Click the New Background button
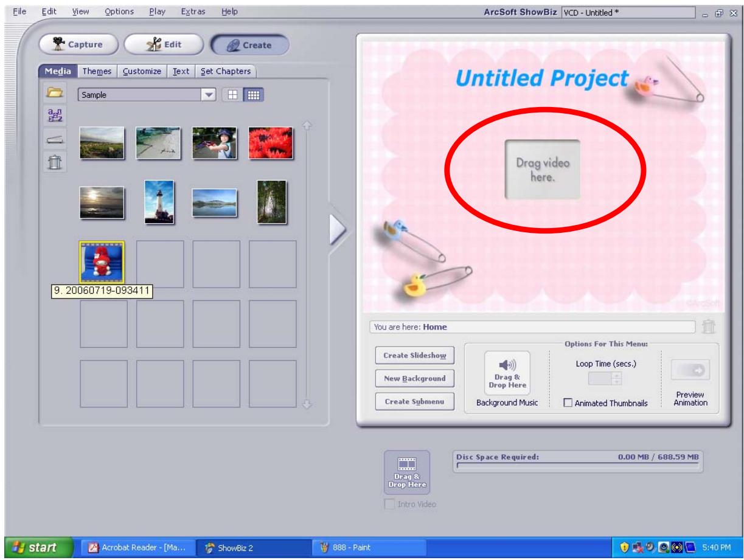The height and width of the screenshot is (560, 744). click(415, 378)
